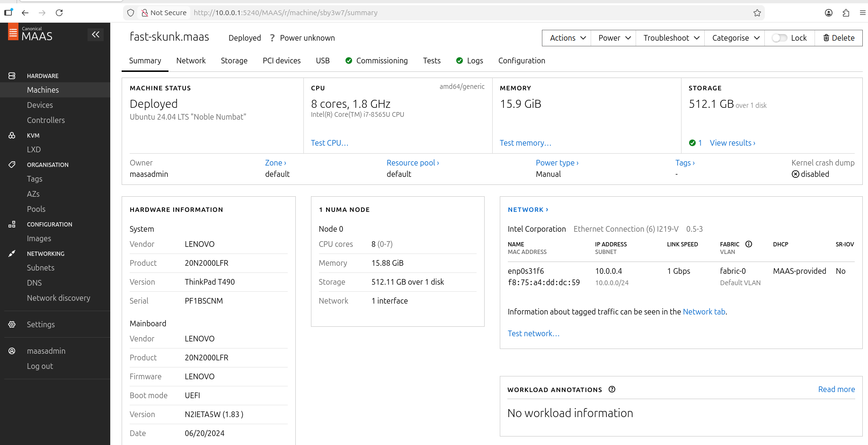Viewport: 868px width, 445px height.
Task: Click the Test CPU link
Action: [329, 143]
